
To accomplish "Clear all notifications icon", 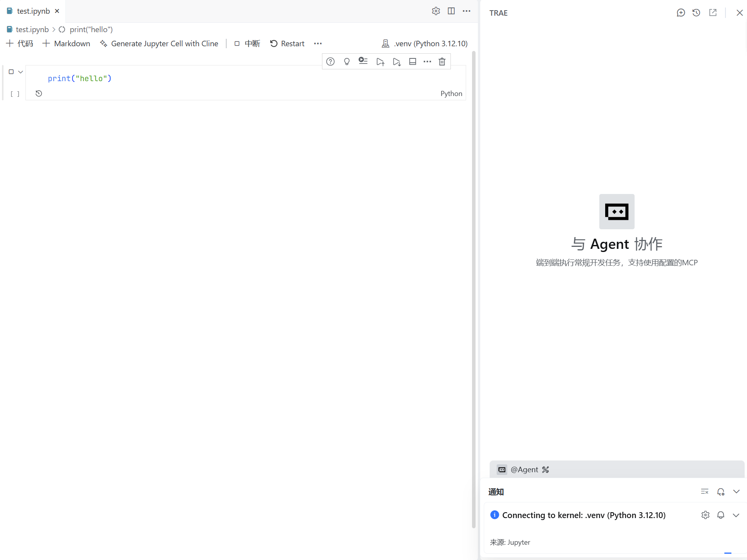I will (x=705, y=491).
